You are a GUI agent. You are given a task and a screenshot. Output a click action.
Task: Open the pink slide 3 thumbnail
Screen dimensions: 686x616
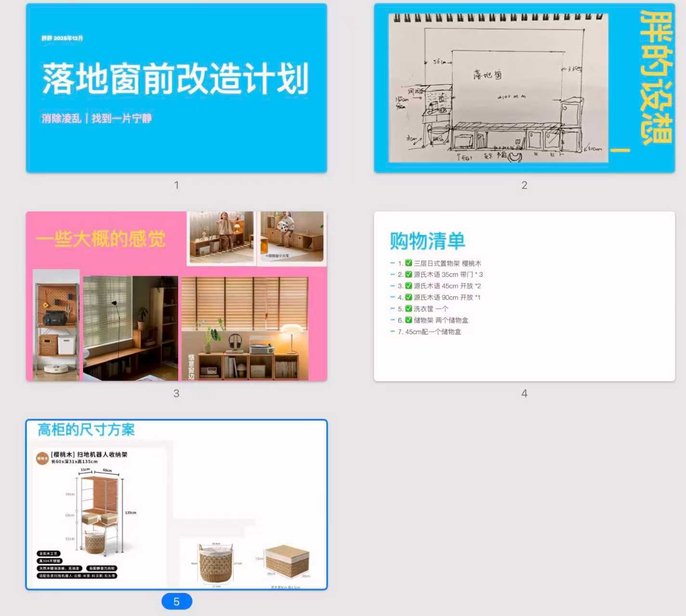click(x=176, y=296)
